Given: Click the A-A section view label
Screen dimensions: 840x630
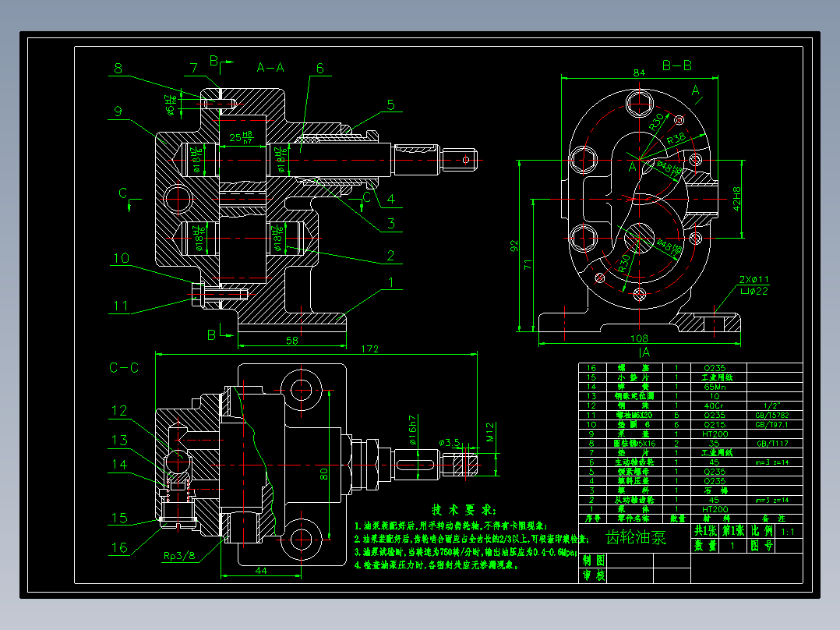Looking at the screenshot, I should pyautogui.click(x=270, y=68).
